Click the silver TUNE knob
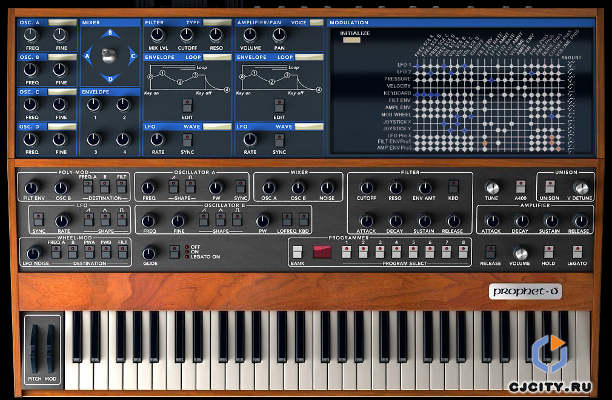The image size is (612, 400). click(492, 188)
